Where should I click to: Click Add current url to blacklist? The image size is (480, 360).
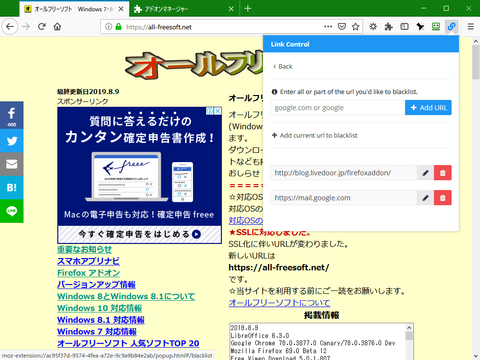pyautogui.click(x=315, y=135)
